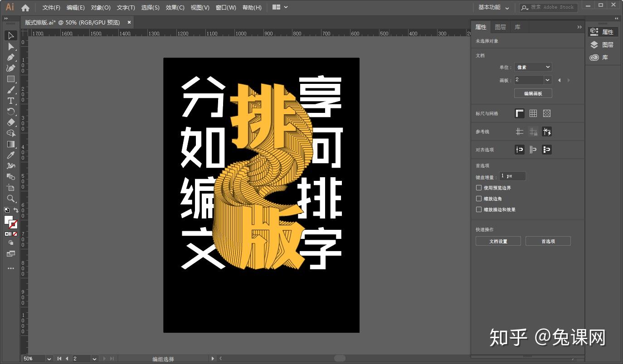The image size is (623, 364).
Task: Open the 图层 panel on the right sidebar
Action: pyautogui.click(x=500, y=27)
